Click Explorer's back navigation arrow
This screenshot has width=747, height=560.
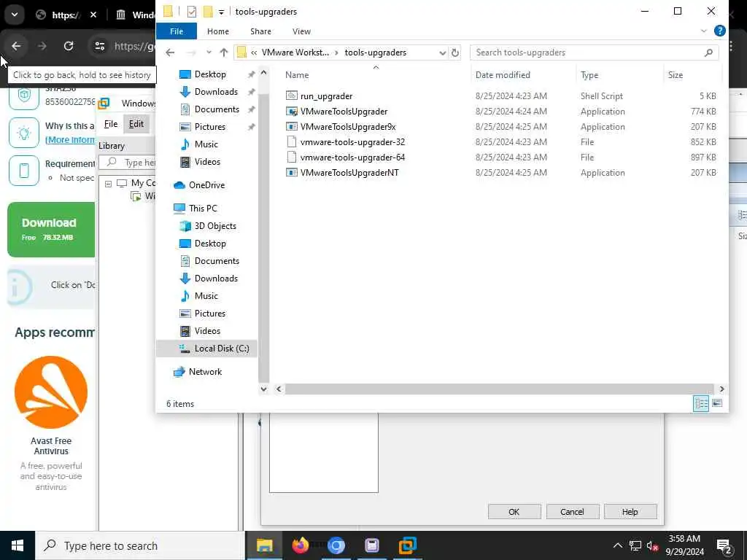click(170, 52)
